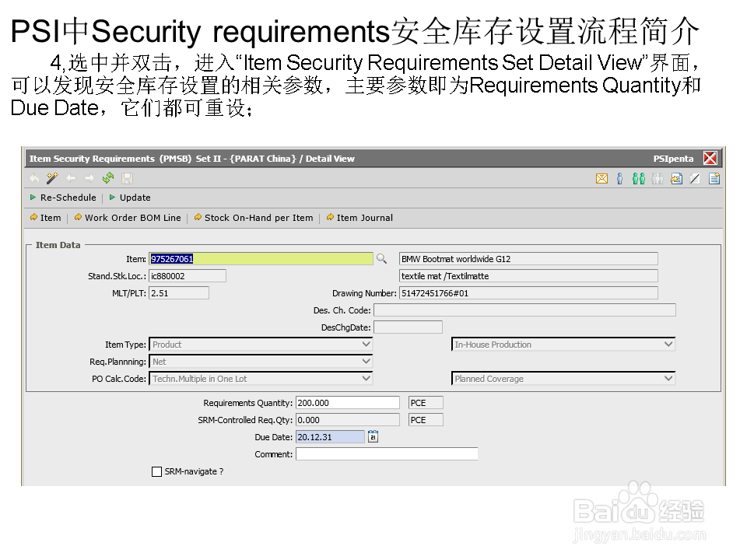
Task: Open Work Order BOM Line link
Action: pyautogui.click(x=128, y=218)
